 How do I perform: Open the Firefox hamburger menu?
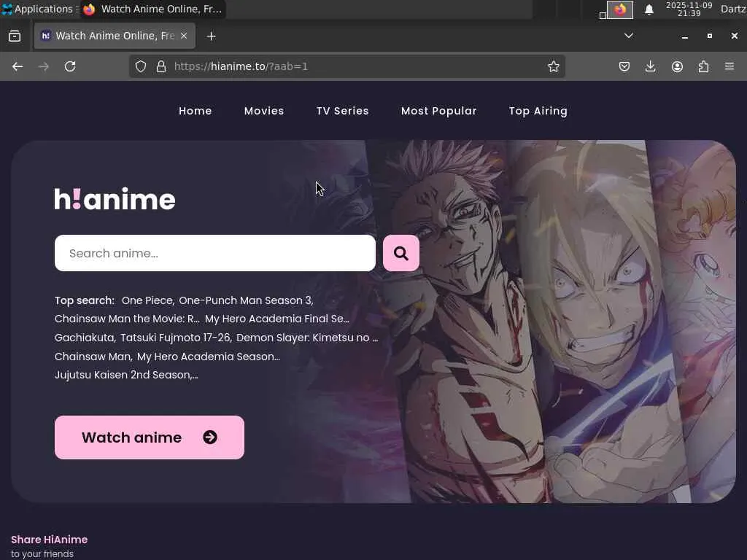pyautogui.click(x=729, y=66)
